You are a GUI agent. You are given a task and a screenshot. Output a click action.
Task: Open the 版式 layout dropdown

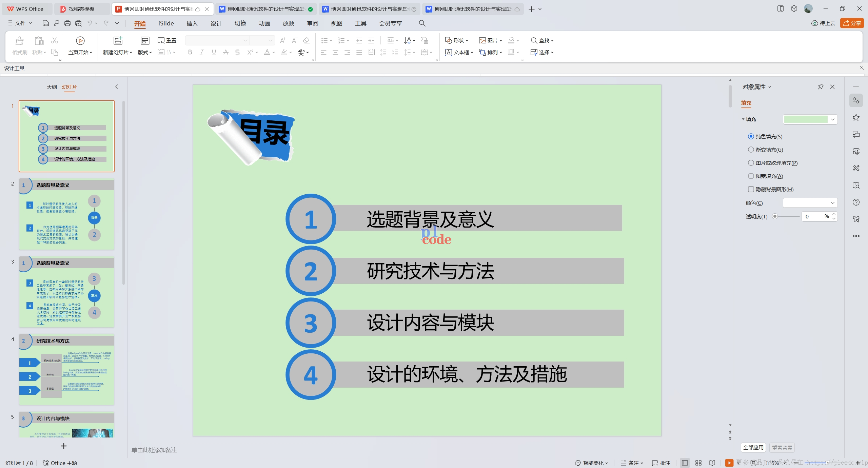[145, 52]
